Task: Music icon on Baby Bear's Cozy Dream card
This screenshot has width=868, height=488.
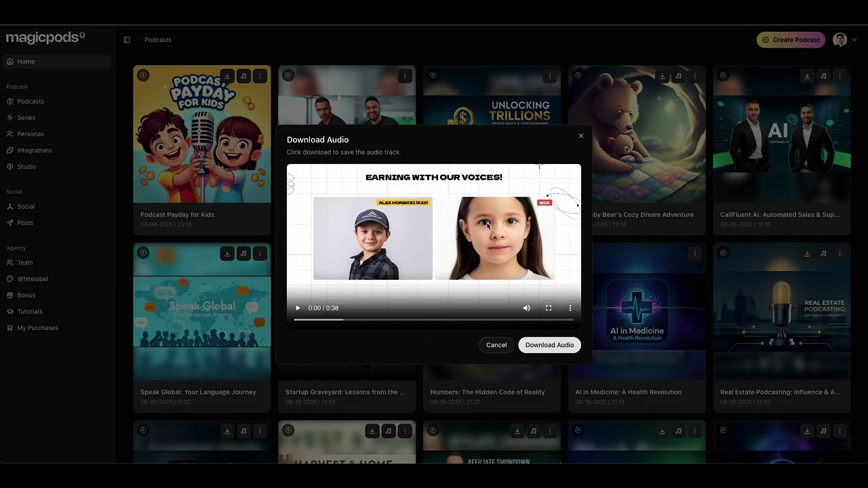Action: tap(679, 76)
